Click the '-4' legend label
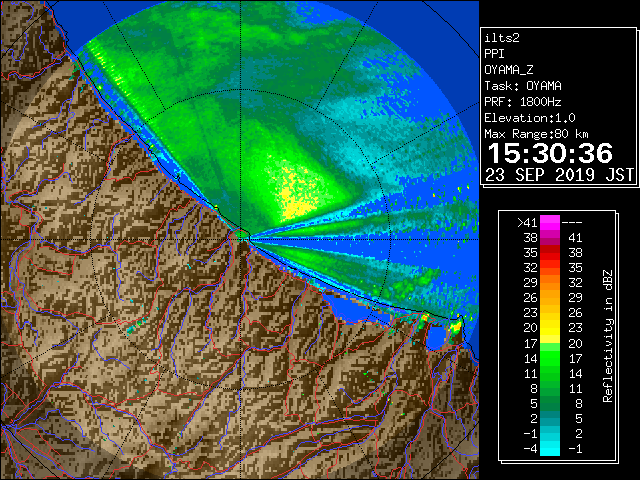 (x=530, y=449)
